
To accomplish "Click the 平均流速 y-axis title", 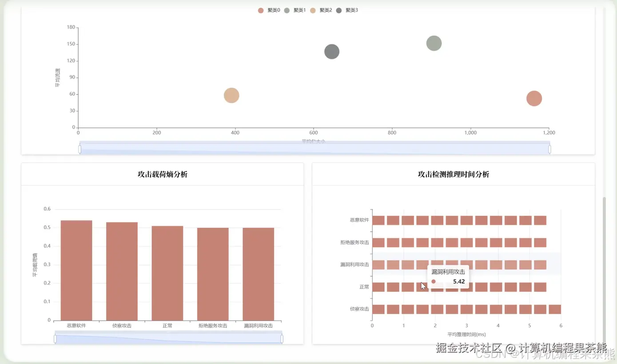I will tap(58, 77).
